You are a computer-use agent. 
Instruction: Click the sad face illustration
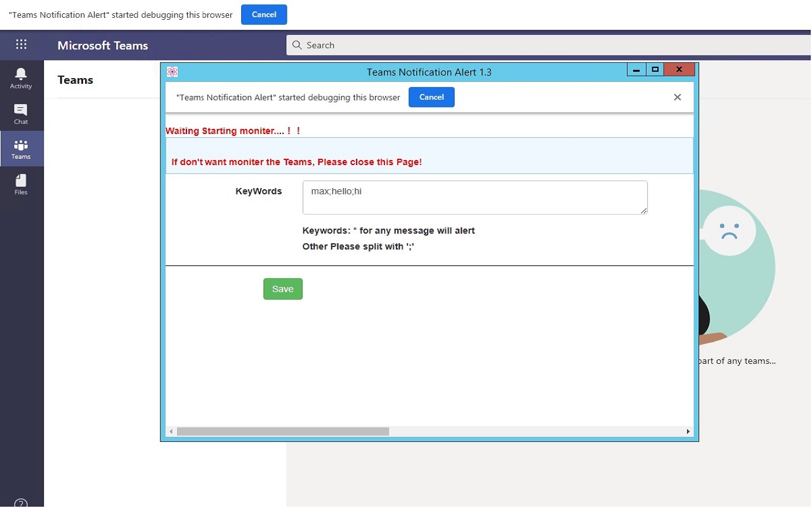tap(730, 231)
